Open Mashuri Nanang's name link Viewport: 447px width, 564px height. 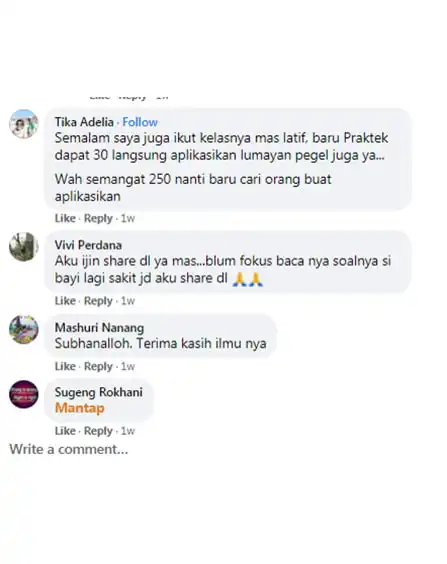99,328
